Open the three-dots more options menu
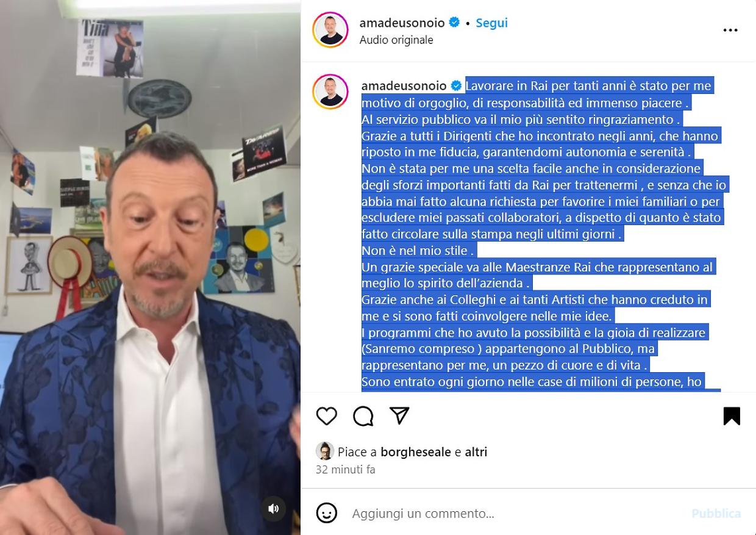This screenshot has width=756, height=535. pos(730,31)
